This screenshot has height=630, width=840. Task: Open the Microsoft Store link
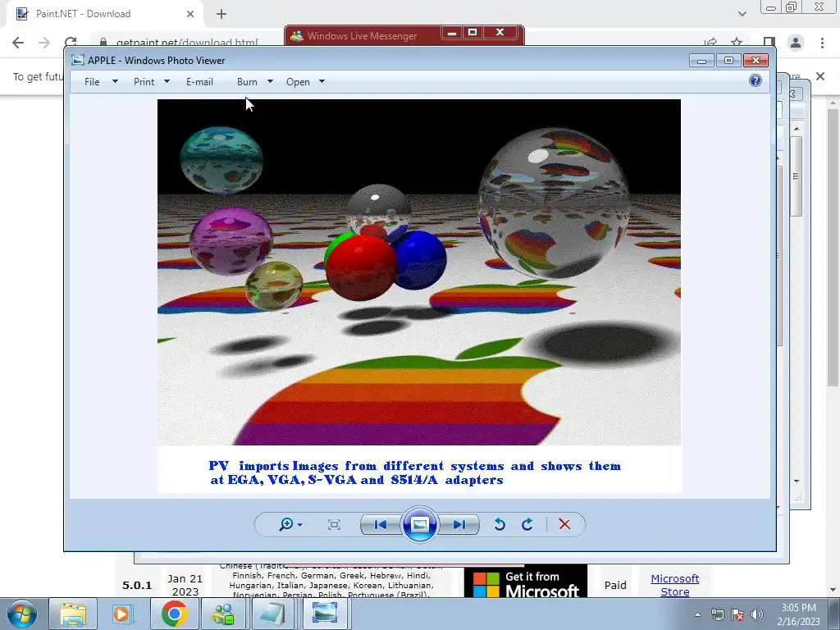tap(674, 585)
